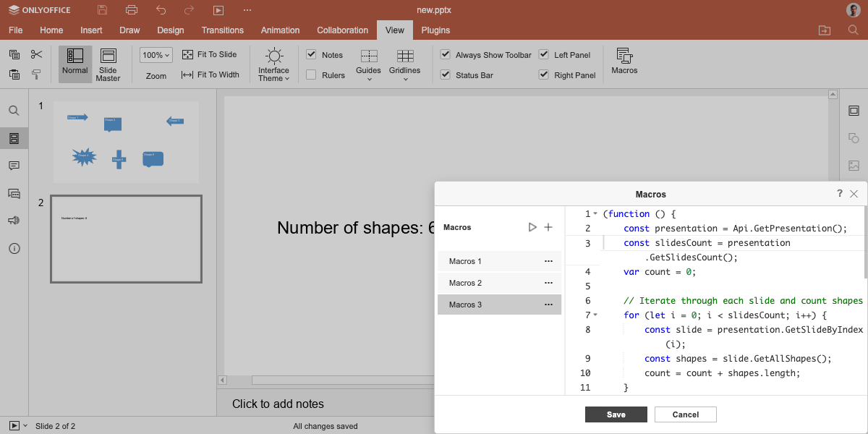Click Fit To Width
This screenshot has height=434, width=868.
pos(210,75)
